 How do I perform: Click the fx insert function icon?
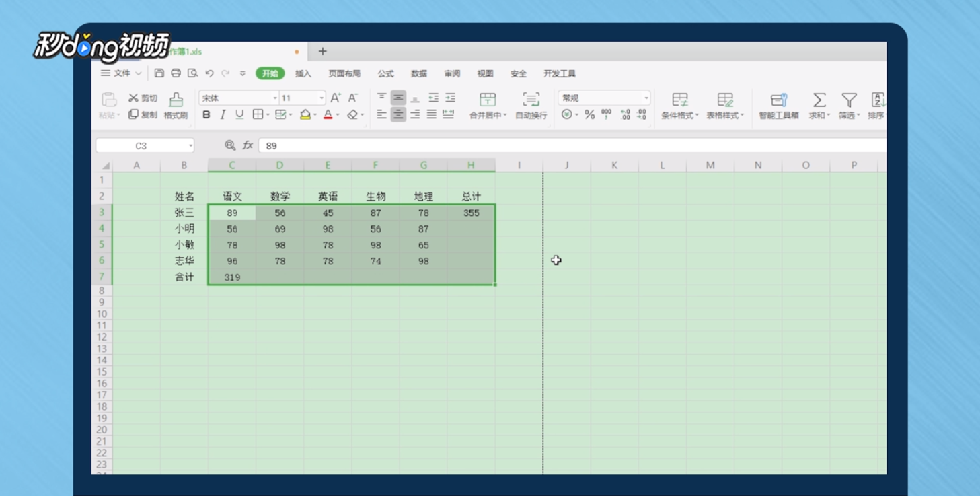point(248,145)
